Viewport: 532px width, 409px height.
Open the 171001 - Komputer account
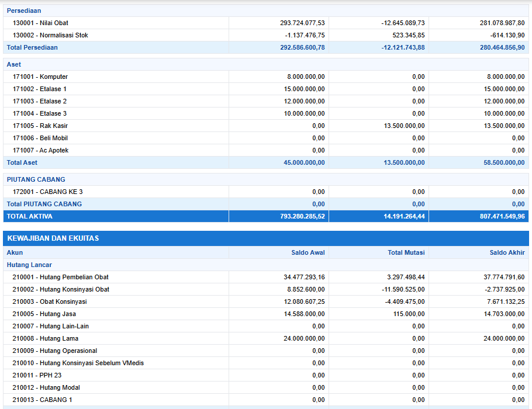pyautogui.click(x=40, y=77)
